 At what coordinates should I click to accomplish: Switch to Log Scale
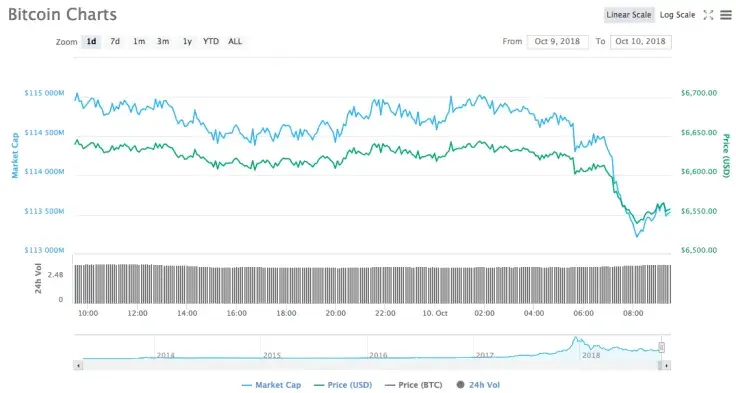point(677,15)
